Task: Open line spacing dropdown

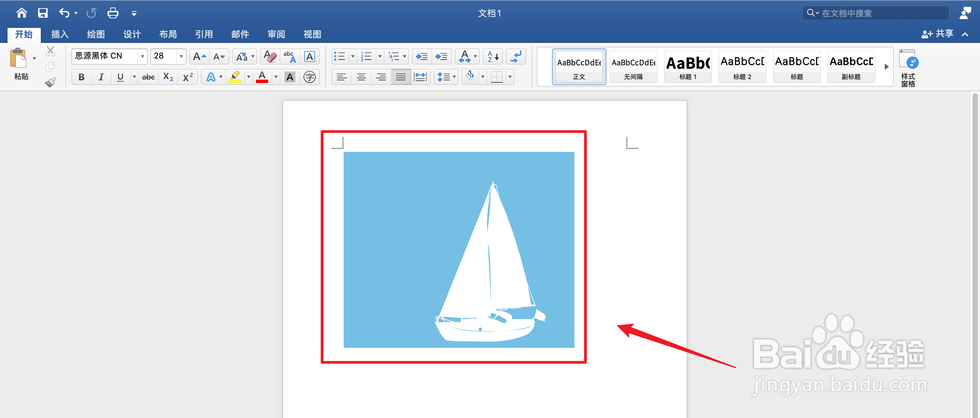Action: [x=446, y=77]
